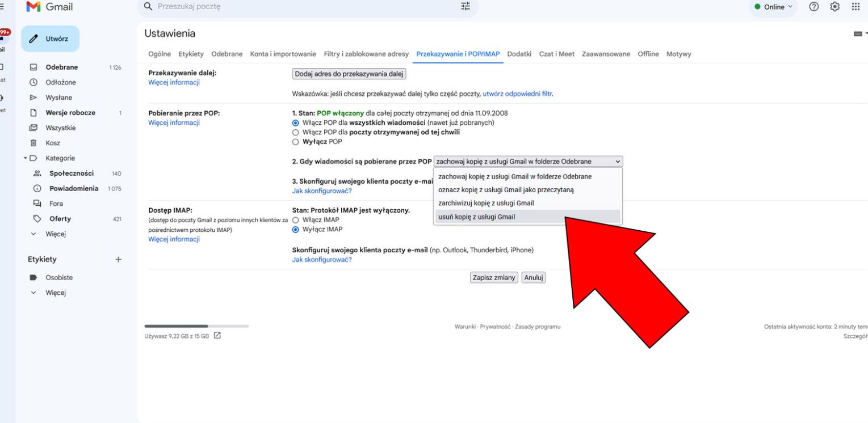Screen dimensions: 868x423
Task: Click Dodaj adres do przekazywania dalej button
Action: (x=349, y=73)
